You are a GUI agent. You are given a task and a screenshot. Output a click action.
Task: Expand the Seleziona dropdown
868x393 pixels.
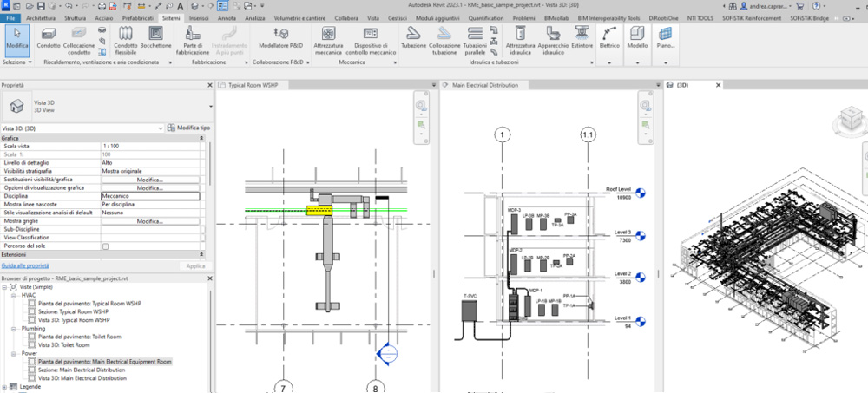click(16, 62)
